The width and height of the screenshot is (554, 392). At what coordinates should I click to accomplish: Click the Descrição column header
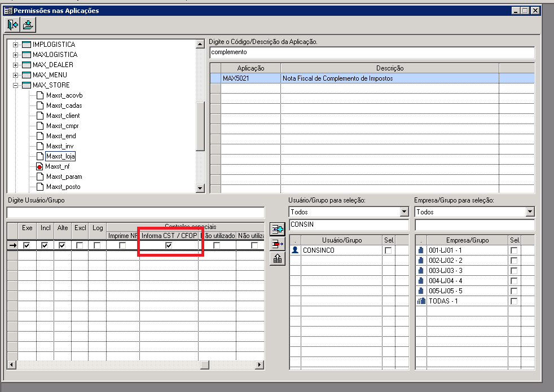[390, 68]
